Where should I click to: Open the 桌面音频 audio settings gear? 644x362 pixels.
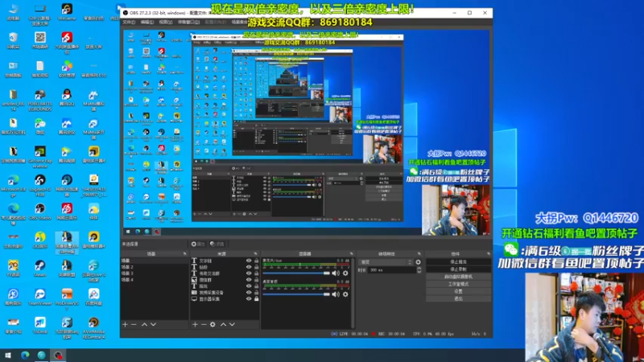point(345,294)
